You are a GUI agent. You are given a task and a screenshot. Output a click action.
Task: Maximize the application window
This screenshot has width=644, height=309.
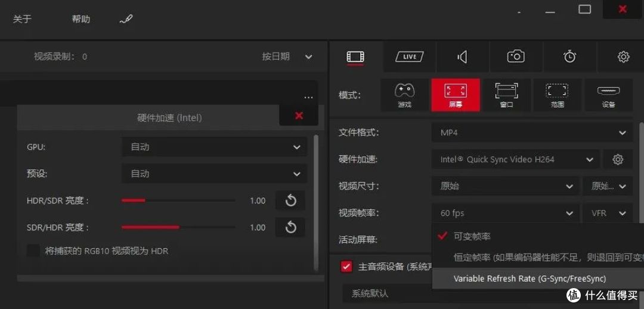(x=584, y=9)
